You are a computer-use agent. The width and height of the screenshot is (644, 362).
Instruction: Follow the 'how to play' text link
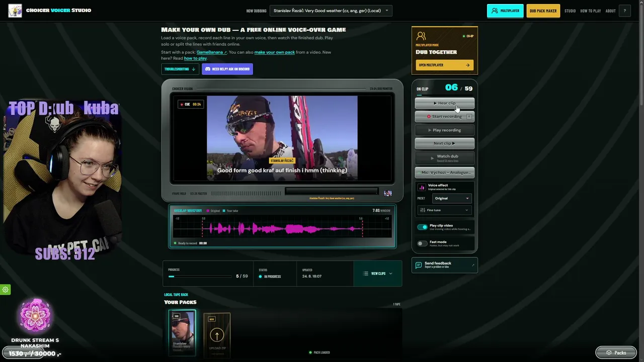[195, 58]
